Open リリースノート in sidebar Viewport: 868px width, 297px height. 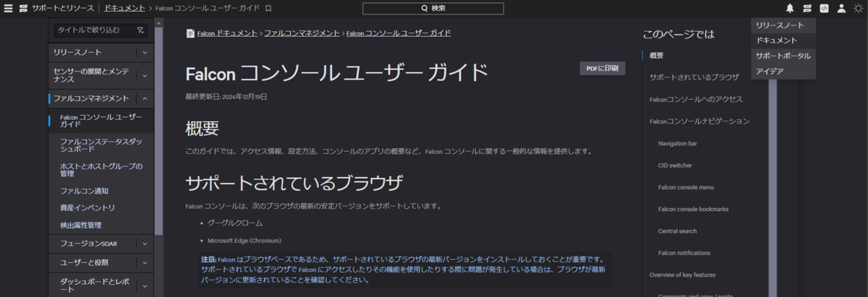(x=77, y=53)
